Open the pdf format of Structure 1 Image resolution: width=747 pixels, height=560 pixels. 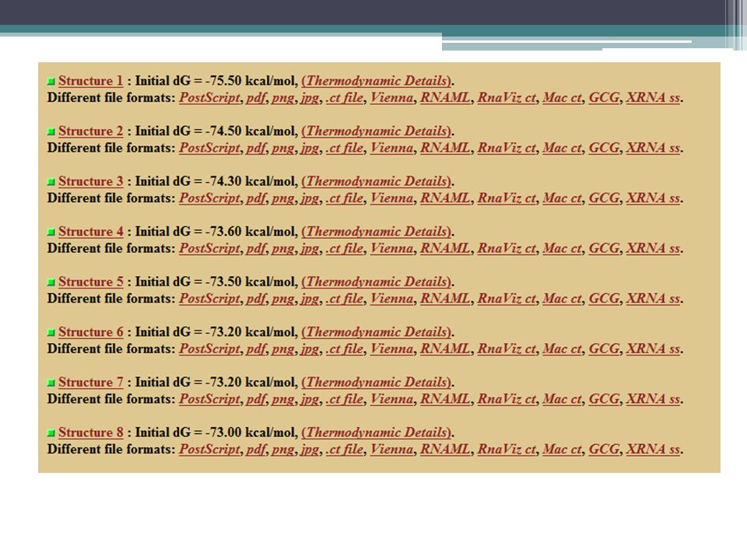click(x=256, y=98)
